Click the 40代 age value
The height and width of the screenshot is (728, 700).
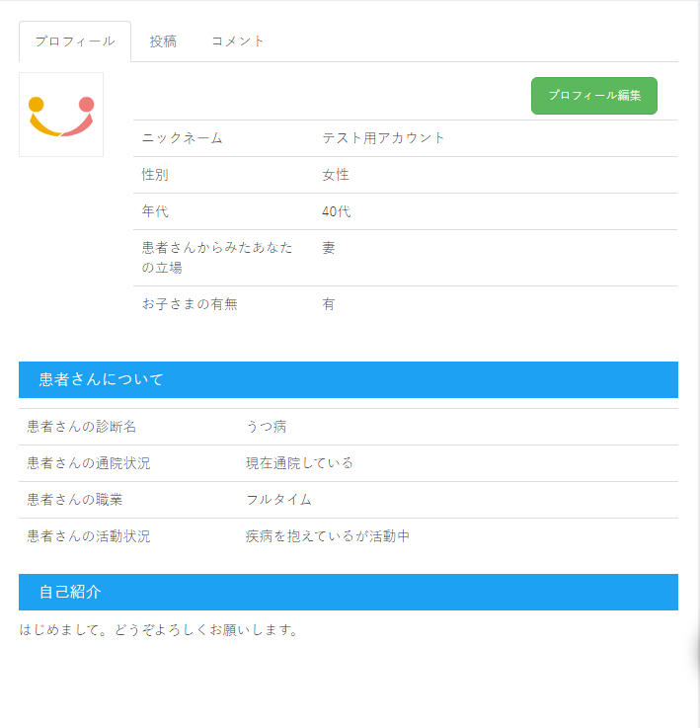pos(336,211)
